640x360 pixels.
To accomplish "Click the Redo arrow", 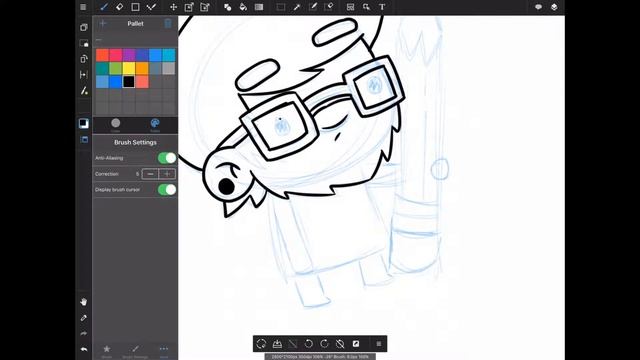I will [84, 333].
